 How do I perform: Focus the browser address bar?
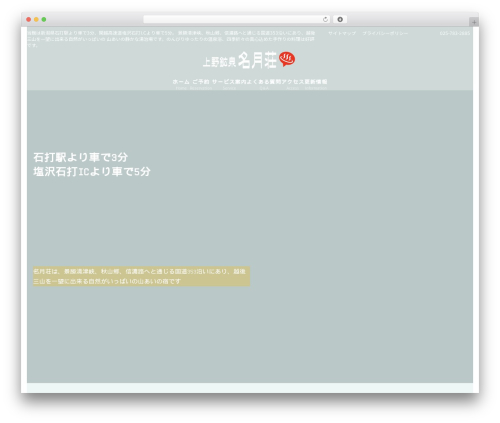pyautogui.click(x=237, y=20)
